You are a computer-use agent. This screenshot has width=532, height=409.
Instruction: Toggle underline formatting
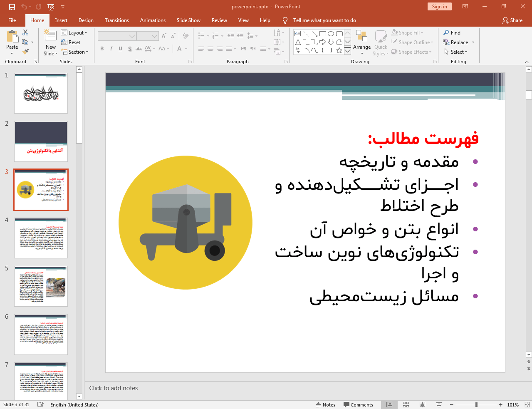point(120,49)
